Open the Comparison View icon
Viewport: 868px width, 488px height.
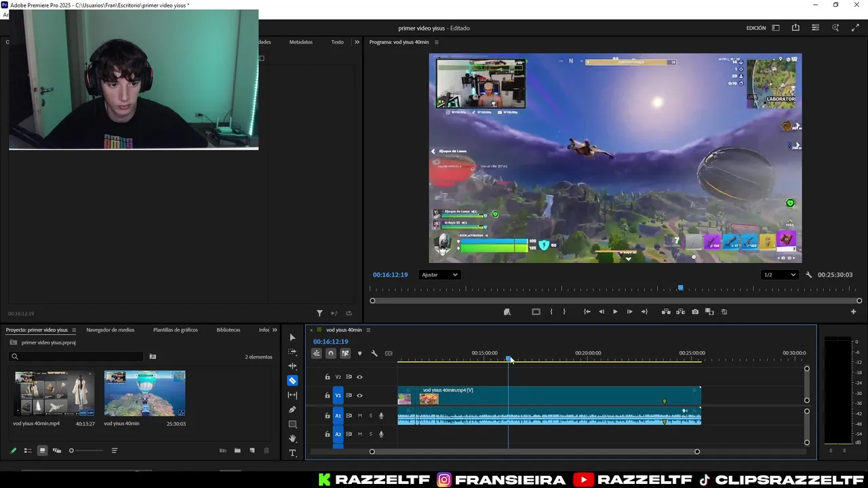[x=709, y=312]
